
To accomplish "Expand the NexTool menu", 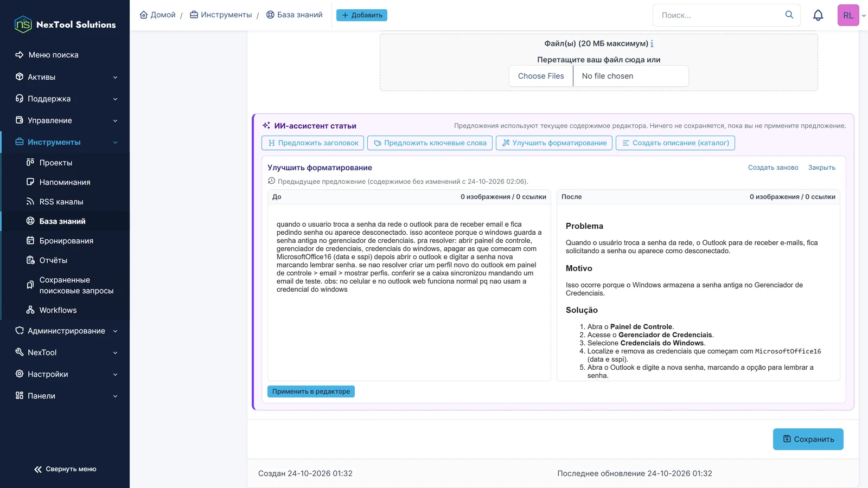I will 65,352.
